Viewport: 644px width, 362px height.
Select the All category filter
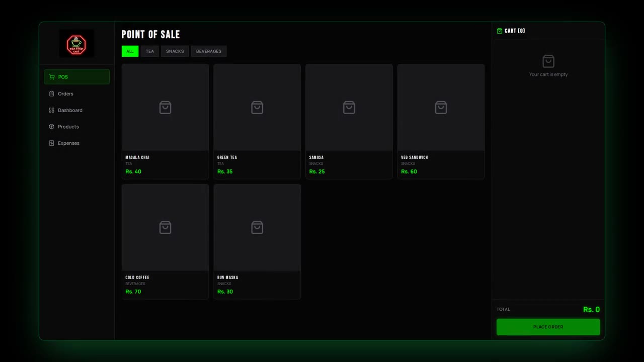[130, 51]
